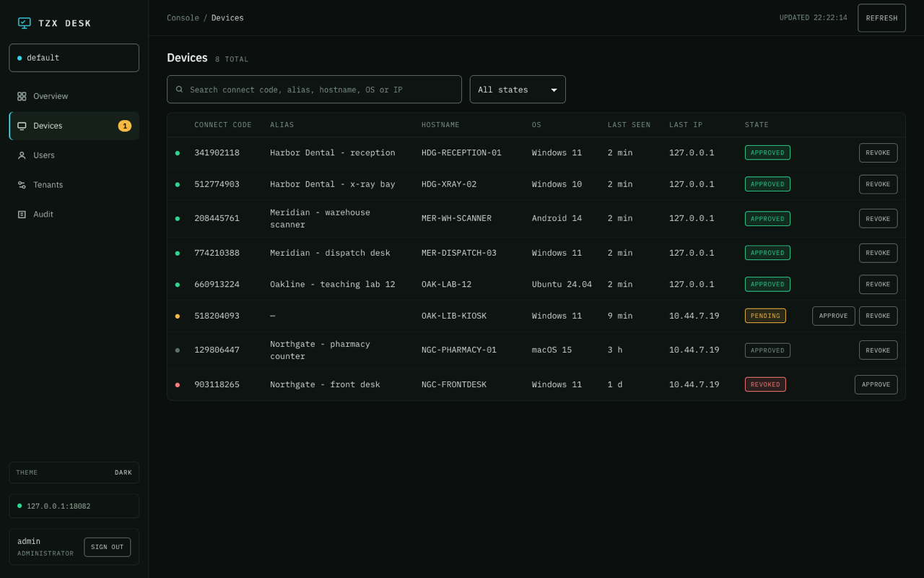The width and height of the screenshot is (924, 578).
Task: Open the Tenants page
Action: pos(74,185)
